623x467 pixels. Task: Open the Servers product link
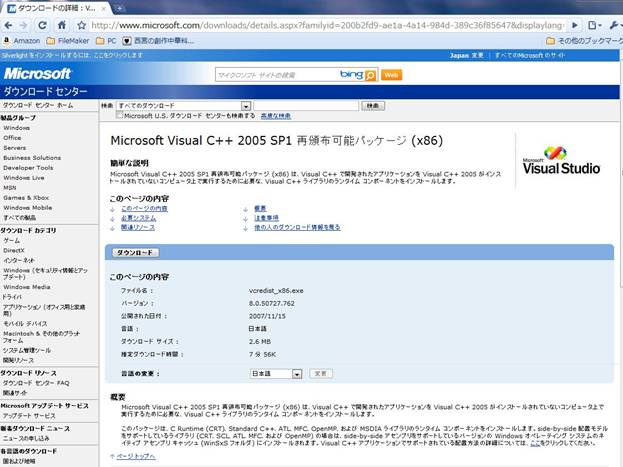(x=15, y=148)
